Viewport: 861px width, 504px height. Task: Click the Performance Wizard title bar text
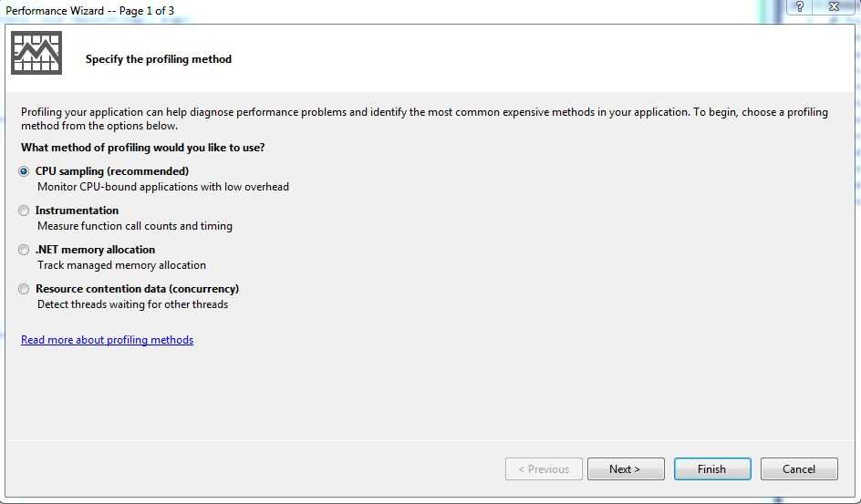click(89, 11)
